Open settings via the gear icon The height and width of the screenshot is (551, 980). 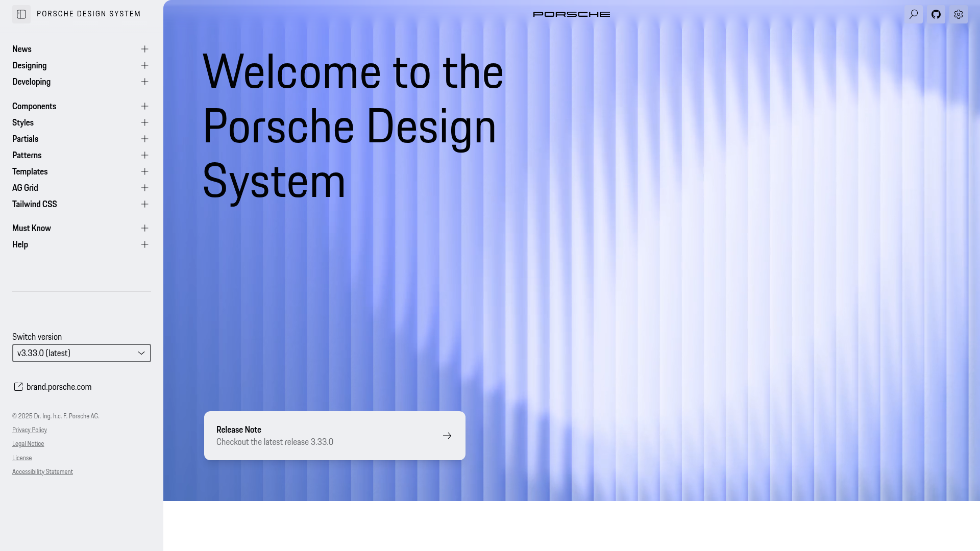[x=959, y=14]
